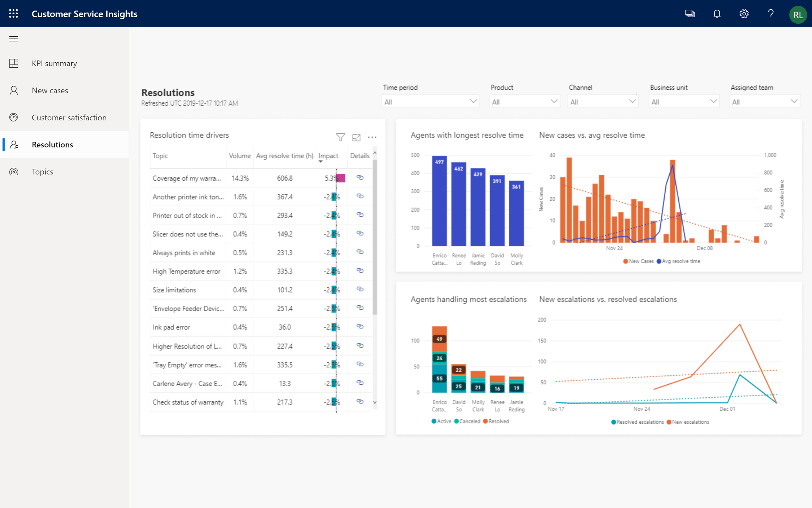Expand the Time period dropdown

(431, 102)
